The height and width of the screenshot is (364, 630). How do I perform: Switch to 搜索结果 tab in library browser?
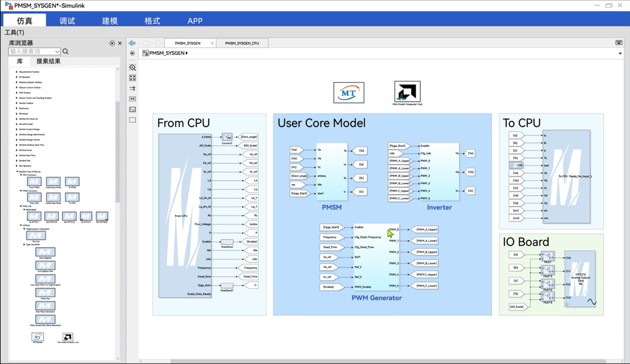click(x=49, y=61)
